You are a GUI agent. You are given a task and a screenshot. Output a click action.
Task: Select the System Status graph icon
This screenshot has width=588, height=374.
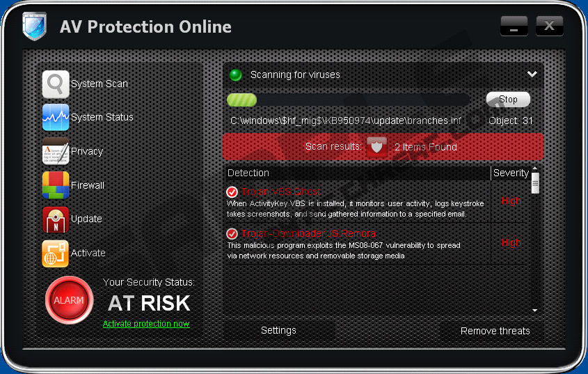click(x=56, y=117)
